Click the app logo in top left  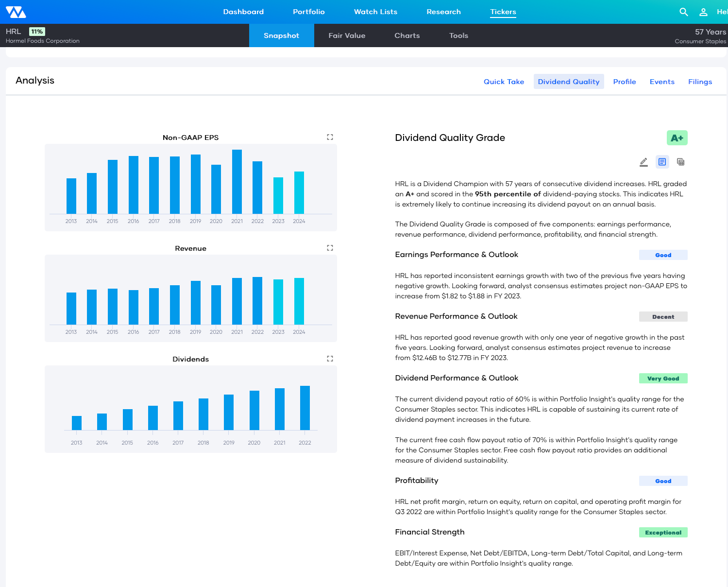[x=16, y=12]
